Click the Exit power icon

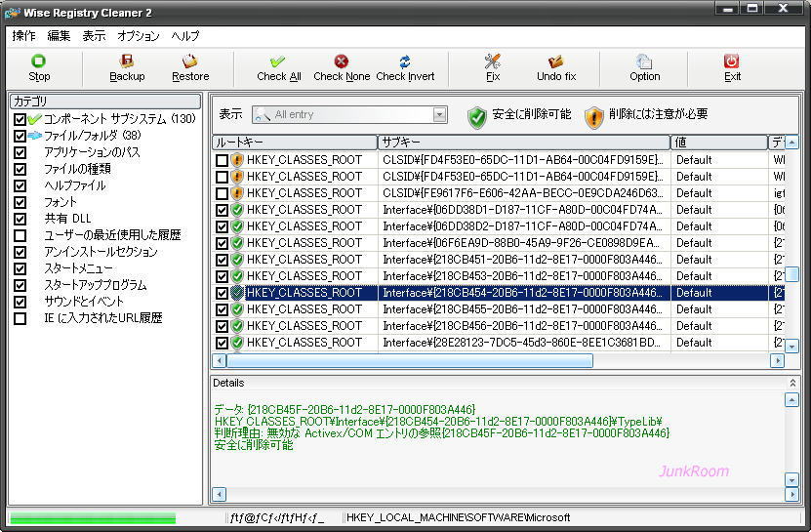tap(731, 61)
